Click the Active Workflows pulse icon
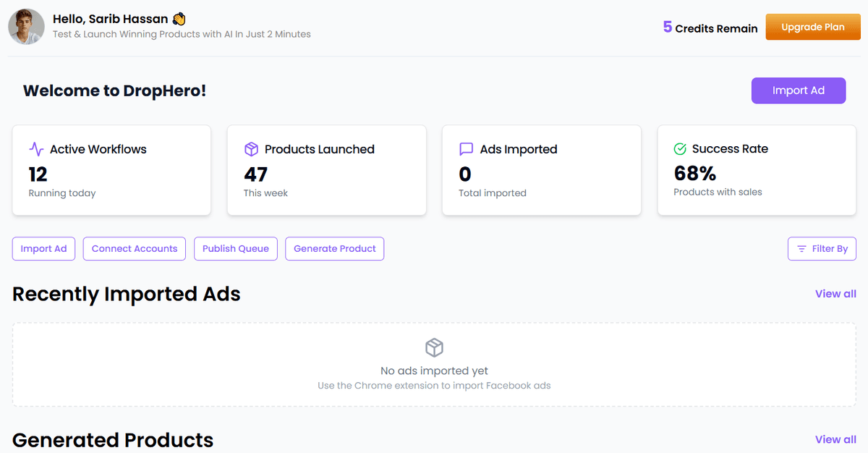The image size is (868, 453). pos(36,149)
